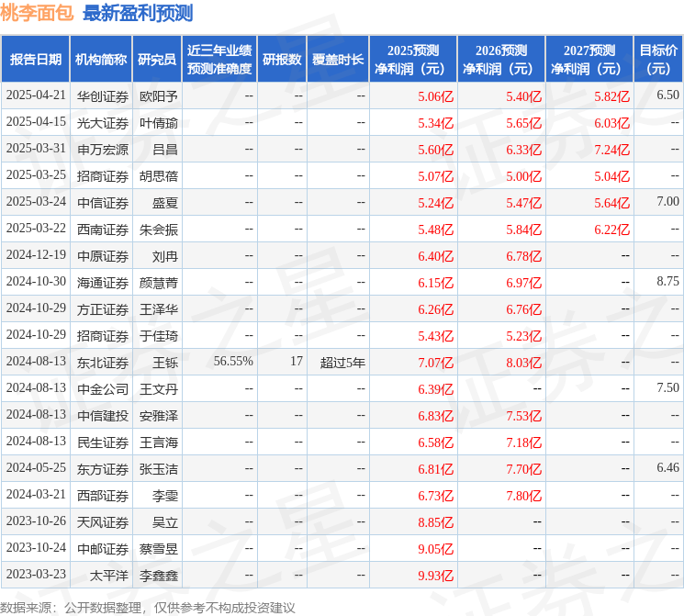Select analyst name 于佳琦
The width and height of the screenshot is (684, 616).
tap(158, 336)
